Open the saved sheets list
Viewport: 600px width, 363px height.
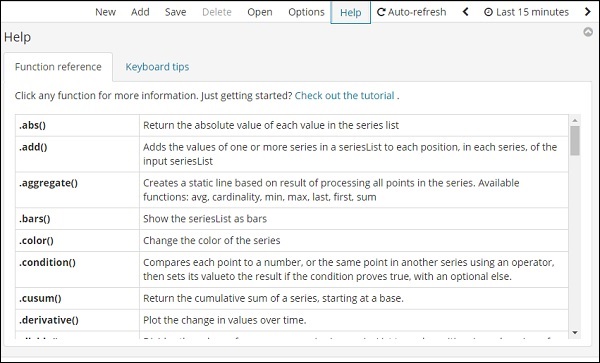pos(259,12)
